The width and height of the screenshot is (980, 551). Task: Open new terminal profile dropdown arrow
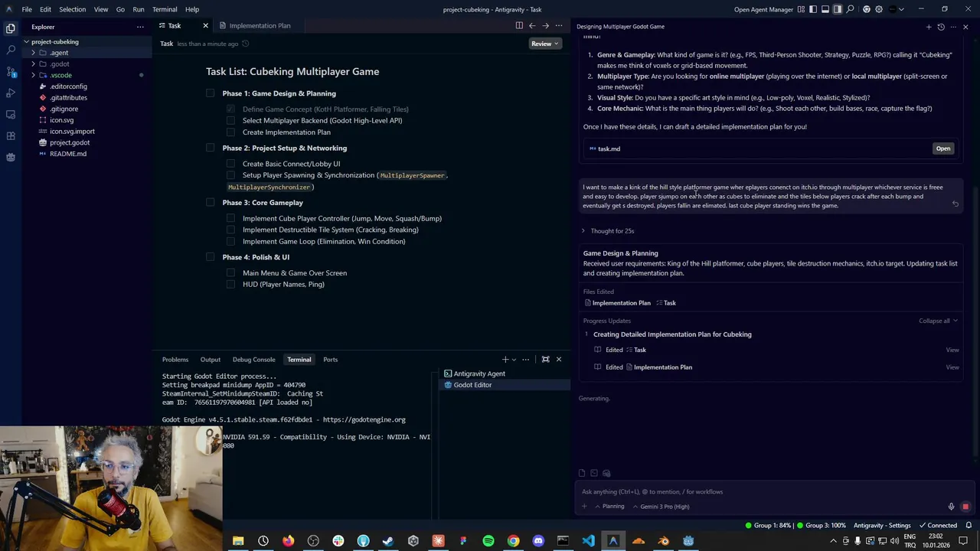tap(514, 359)
